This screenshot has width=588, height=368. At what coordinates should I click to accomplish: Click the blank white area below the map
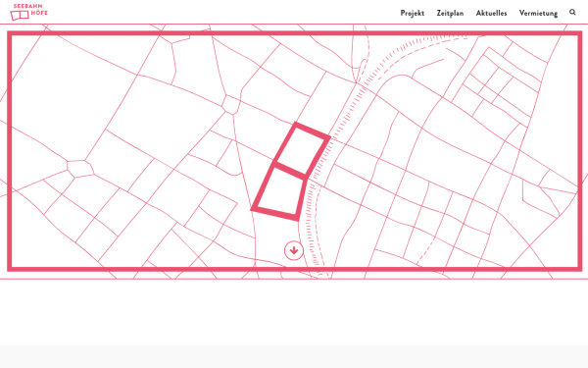tap(294, 312)
